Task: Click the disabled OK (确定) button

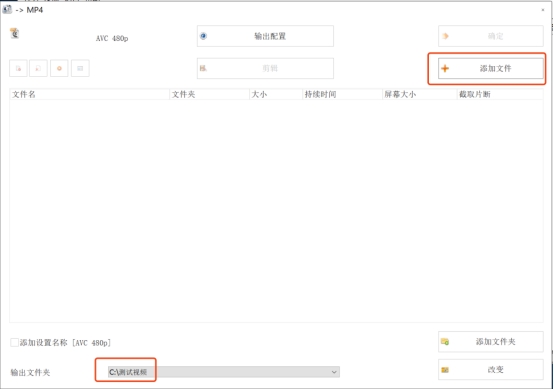Action: click(490, 36)
